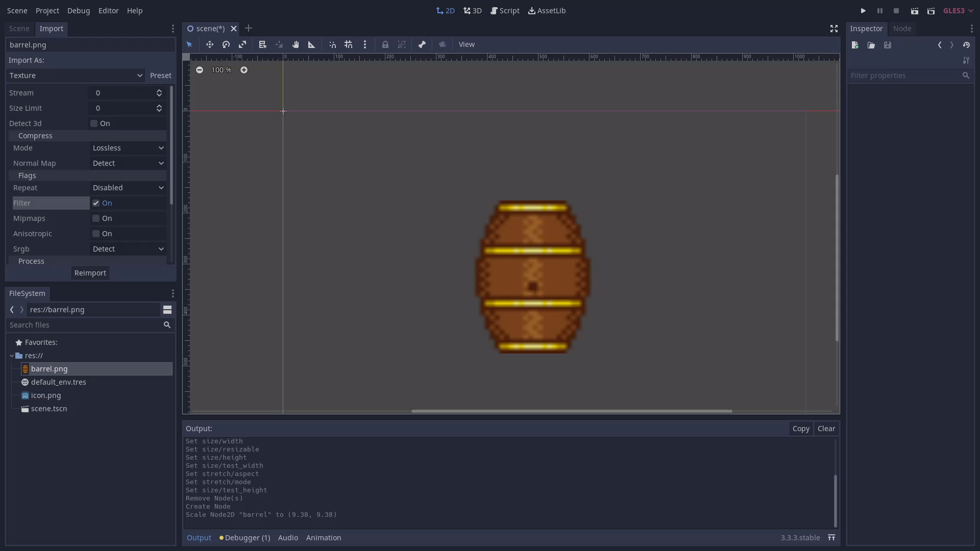Screen dimensions: 980x551
Task: Expand the Srgb dropdown selector
Action: [128, 248]
